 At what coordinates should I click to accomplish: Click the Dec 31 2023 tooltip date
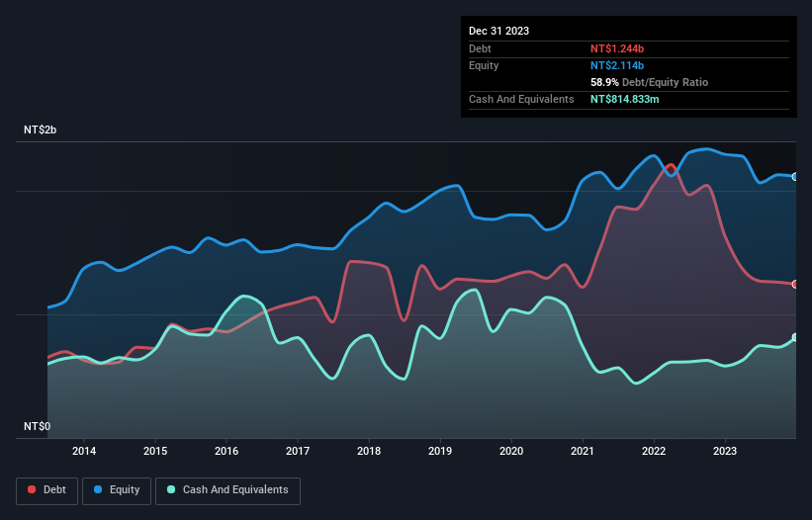pos(498,31)
